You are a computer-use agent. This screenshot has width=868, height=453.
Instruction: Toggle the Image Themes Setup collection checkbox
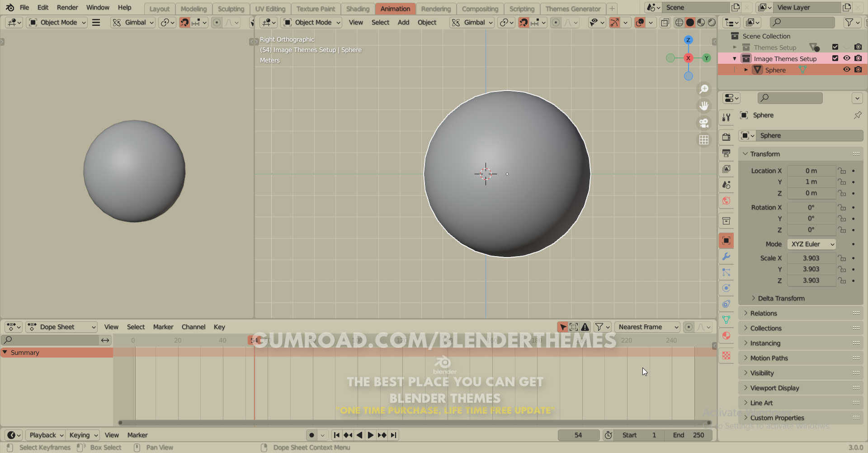coord(835,58)
